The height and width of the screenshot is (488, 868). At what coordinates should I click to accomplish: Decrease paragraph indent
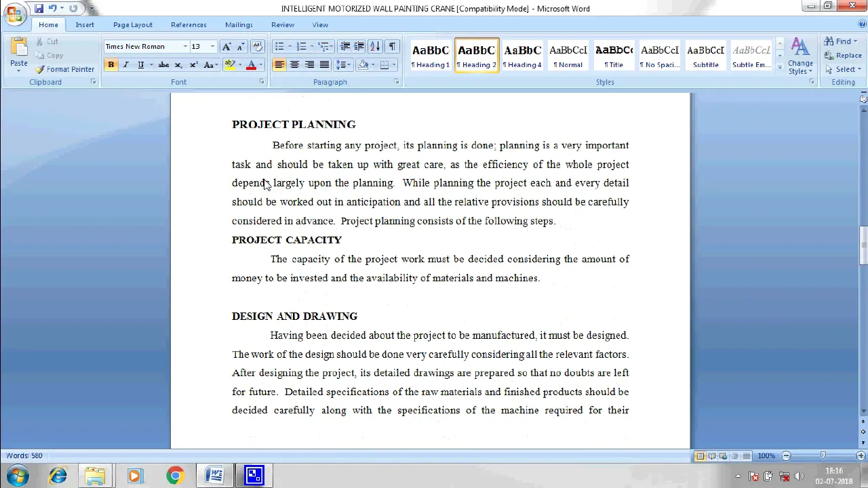pos(344,47)
